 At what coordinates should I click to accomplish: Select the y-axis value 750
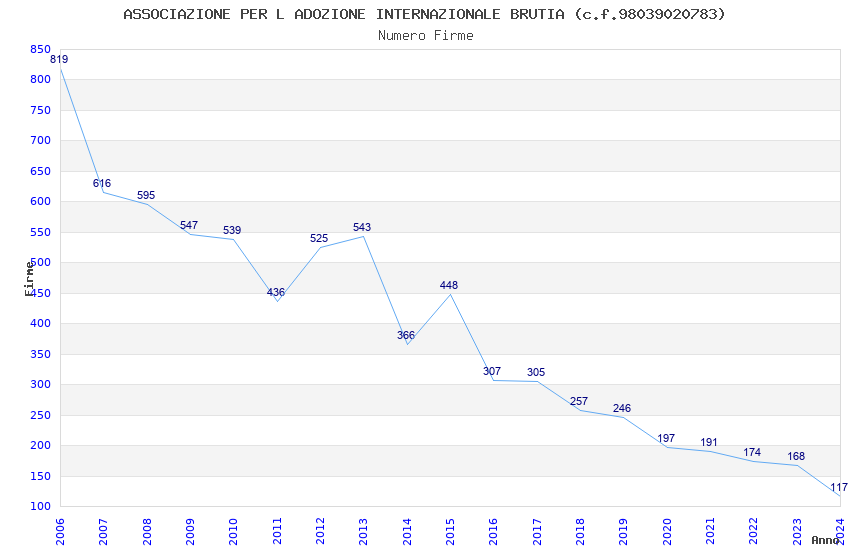point(40,110)
